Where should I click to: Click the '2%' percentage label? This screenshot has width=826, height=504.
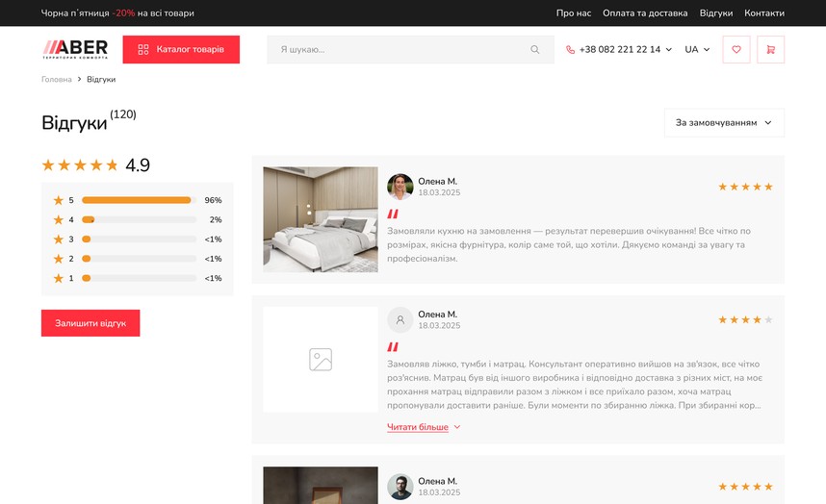point(216,219)
